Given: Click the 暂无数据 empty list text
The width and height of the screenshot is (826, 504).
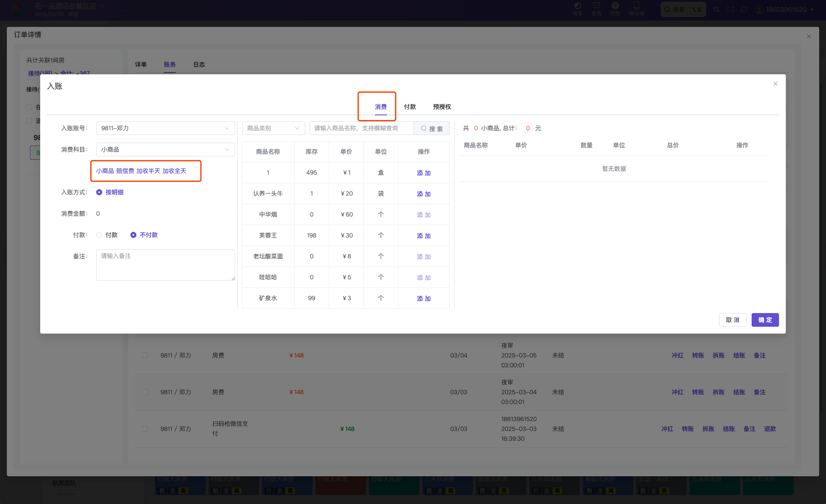Looking at the screenshot, I should tap(614, 169).
